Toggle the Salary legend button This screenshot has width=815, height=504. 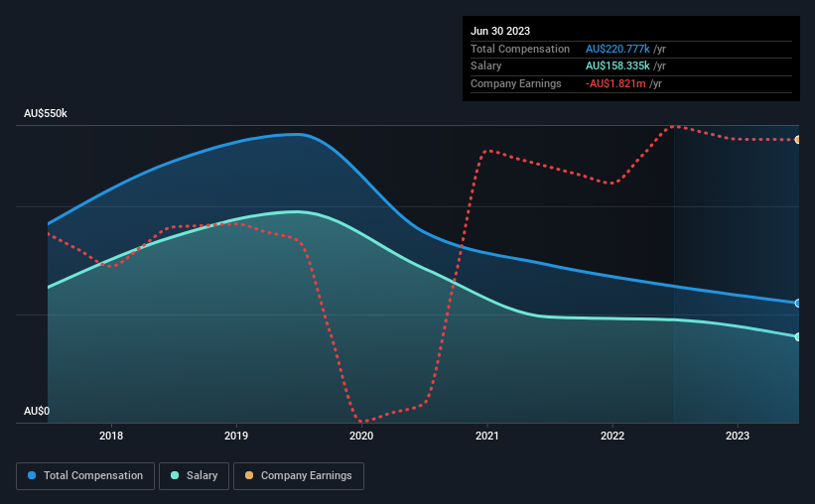pos(194,476)
